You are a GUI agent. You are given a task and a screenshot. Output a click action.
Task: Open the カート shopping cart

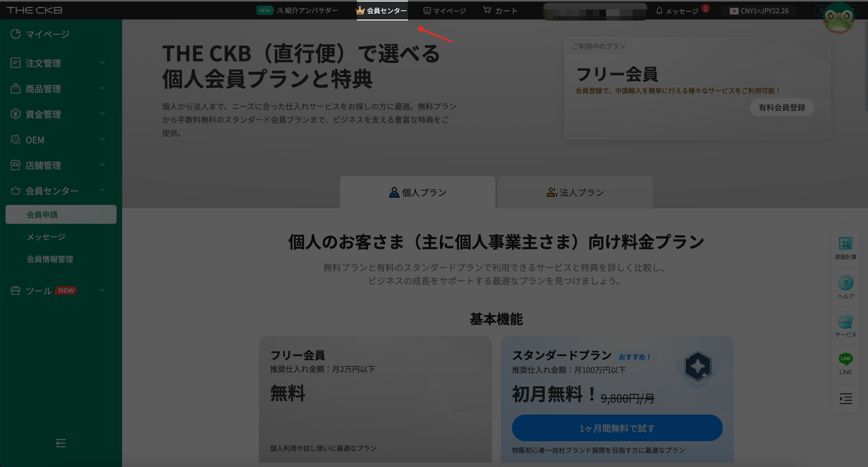[x=500, y=11]
